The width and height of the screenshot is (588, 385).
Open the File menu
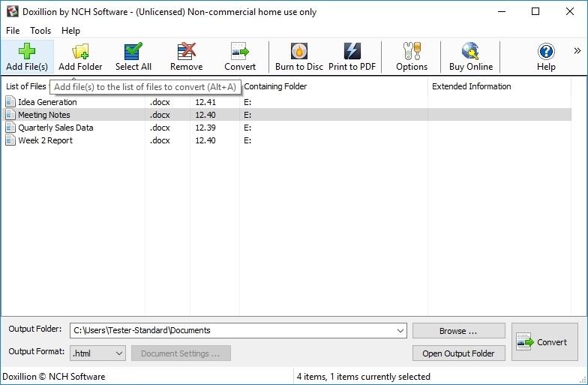coord(13,31)
